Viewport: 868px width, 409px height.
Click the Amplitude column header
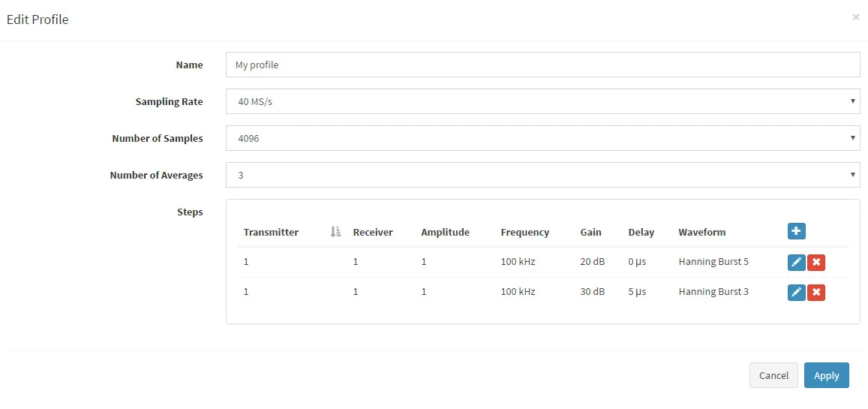[445, 232]
